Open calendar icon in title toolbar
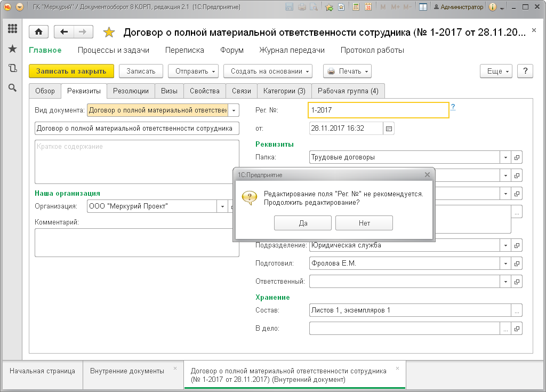The image size is (546, 392). tap(368, 7)
